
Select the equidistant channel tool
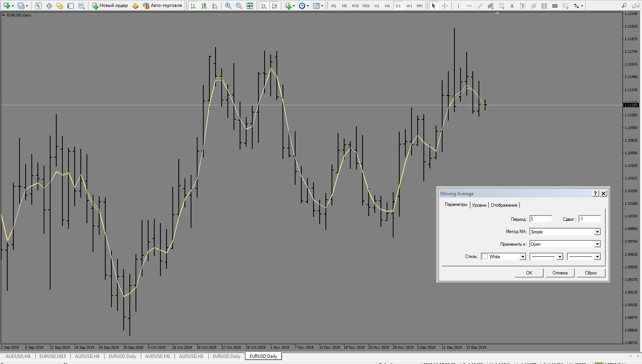pyautogui.click(x=490, y=6)
